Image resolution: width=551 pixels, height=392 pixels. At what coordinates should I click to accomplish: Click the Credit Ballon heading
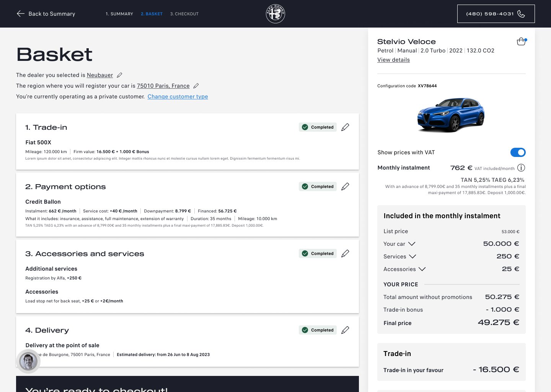[x=43, y=202]
